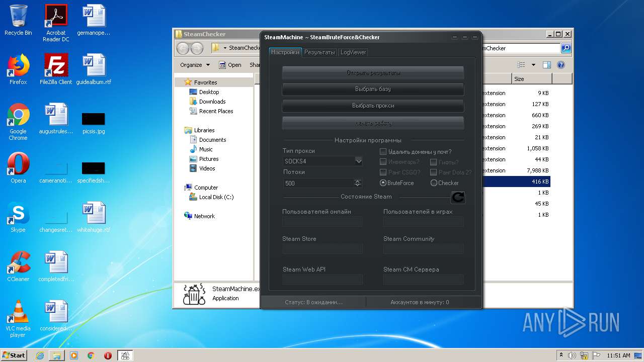Click the volume speaker tray icon
The width and height of the screenshot is (644, 362).
click(x=572, y=355)
